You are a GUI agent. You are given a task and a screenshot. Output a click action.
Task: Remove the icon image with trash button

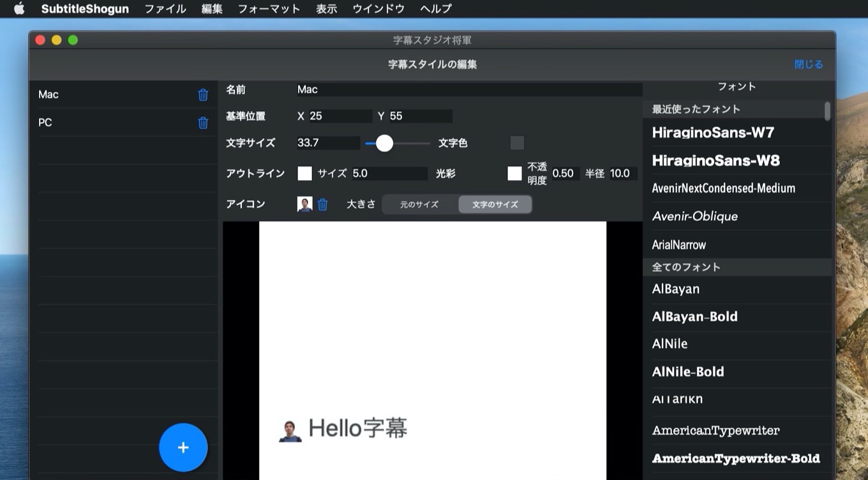pos(322,204)
